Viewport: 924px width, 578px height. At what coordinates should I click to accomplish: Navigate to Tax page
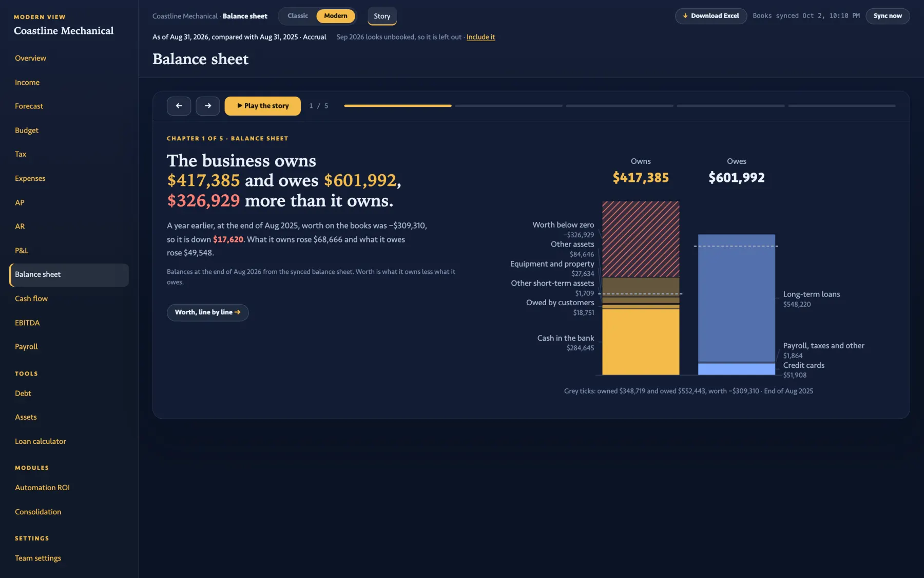[x=69, y=154]
